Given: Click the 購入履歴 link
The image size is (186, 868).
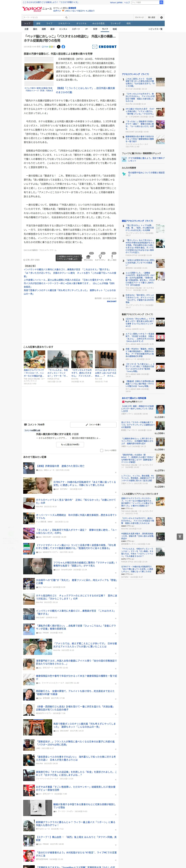Looking at the screenshot, I should click(152, 18).
